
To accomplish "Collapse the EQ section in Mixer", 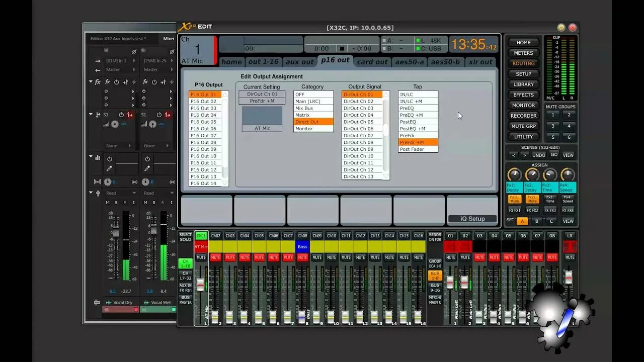I will pos(91,157).
